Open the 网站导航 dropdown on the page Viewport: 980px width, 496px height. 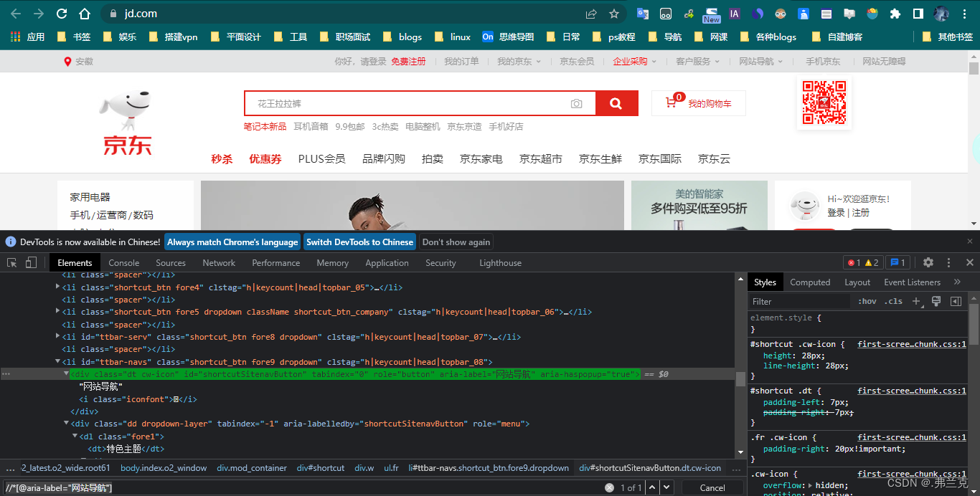click(x=760, y=61)
